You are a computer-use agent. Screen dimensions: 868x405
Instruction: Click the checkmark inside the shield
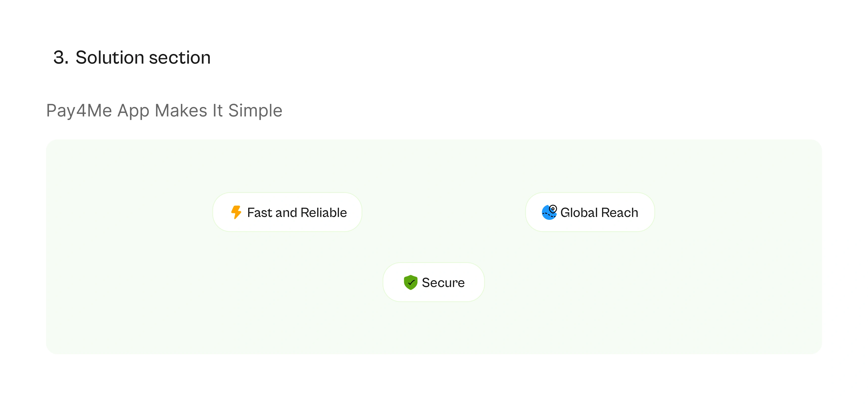(x=411, y=283)
